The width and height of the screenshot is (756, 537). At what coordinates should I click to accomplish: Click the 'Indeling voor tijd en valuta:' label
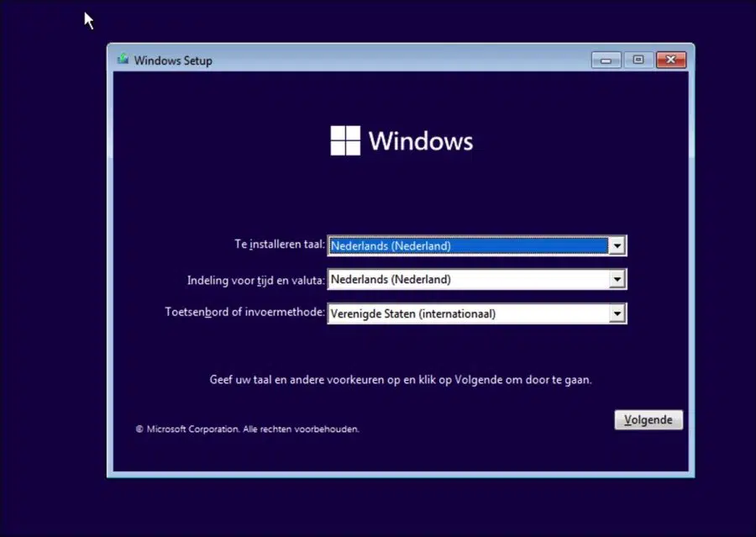click(256, 281)
